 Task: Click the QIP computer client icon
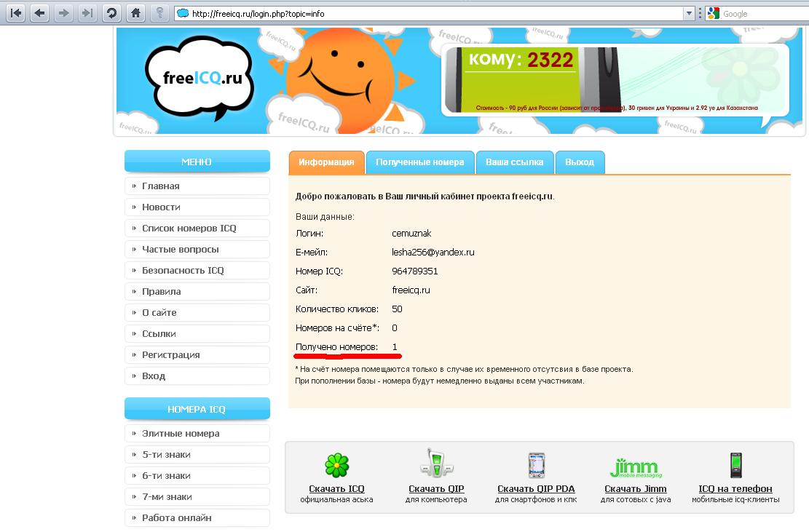pyautogui.click(x=436, y=464)
